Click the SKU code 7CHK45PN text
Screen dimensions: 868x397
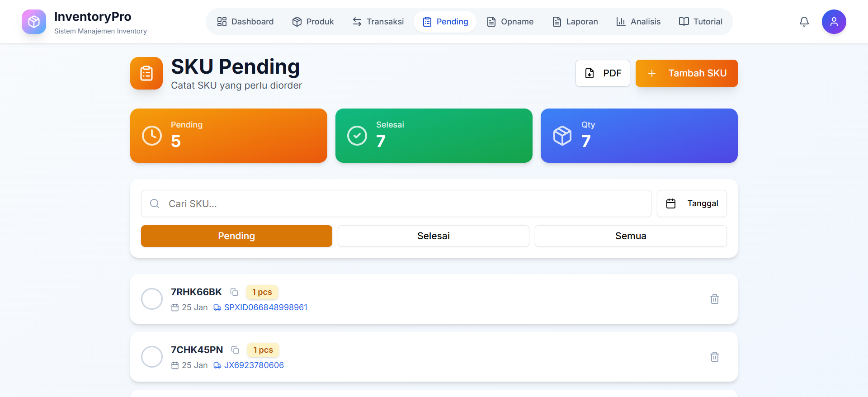tap(197, 350)
